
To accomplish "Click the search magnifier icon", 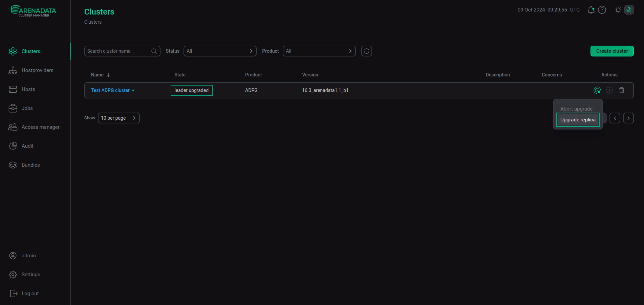I will (x=154, y=51).
